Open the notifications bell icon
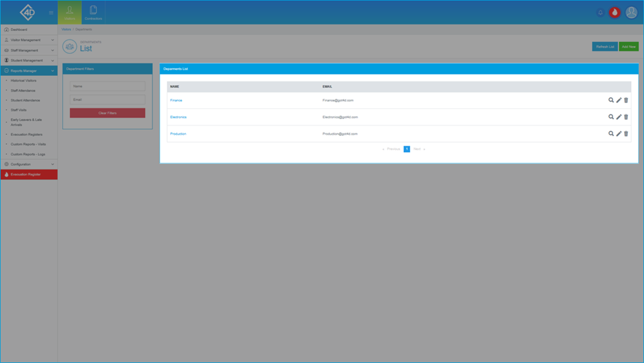Image resolution: width=644 pixels, height=363 pixels. (x=600, y=13)
